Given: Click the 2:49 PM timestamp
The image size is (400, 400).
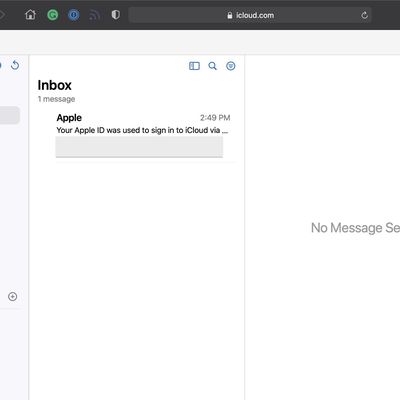Looking at the screenshot, I should [x=215, y=118].
